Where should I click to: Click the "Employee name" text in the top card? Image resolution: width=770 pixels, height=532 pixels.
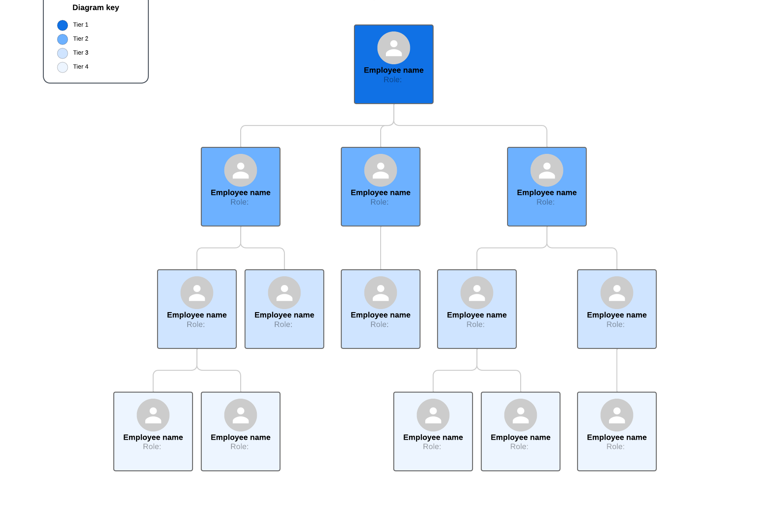pos(393,70)
